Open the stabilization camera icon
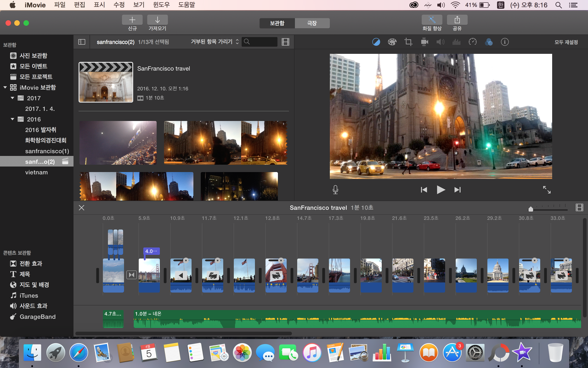 coord(424,42)
